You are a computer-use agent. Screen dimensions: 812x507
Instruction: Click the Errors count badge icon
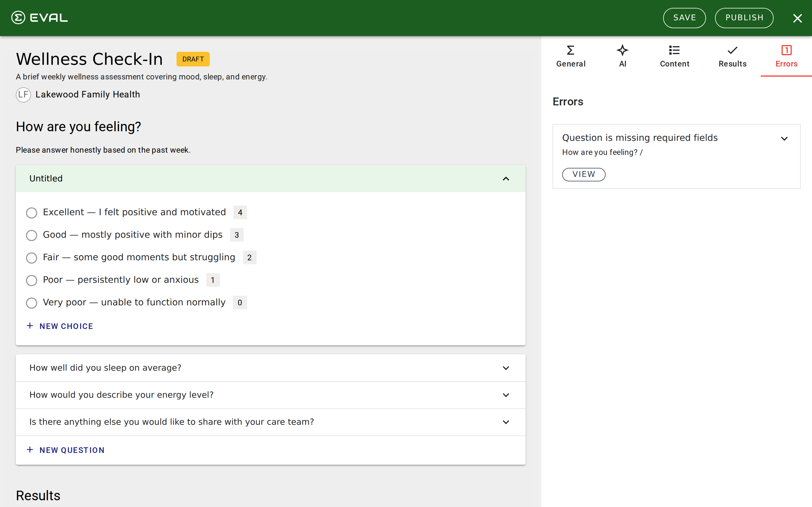click(x=786, y=50)
